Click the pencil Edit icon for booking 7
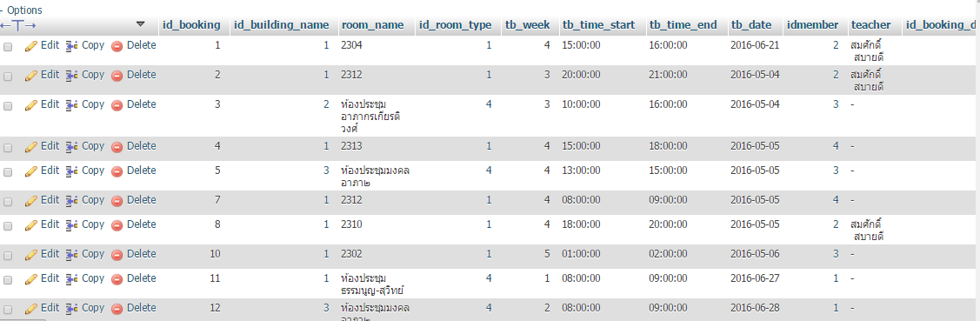 pyautogui.click(x=31, y=201)
